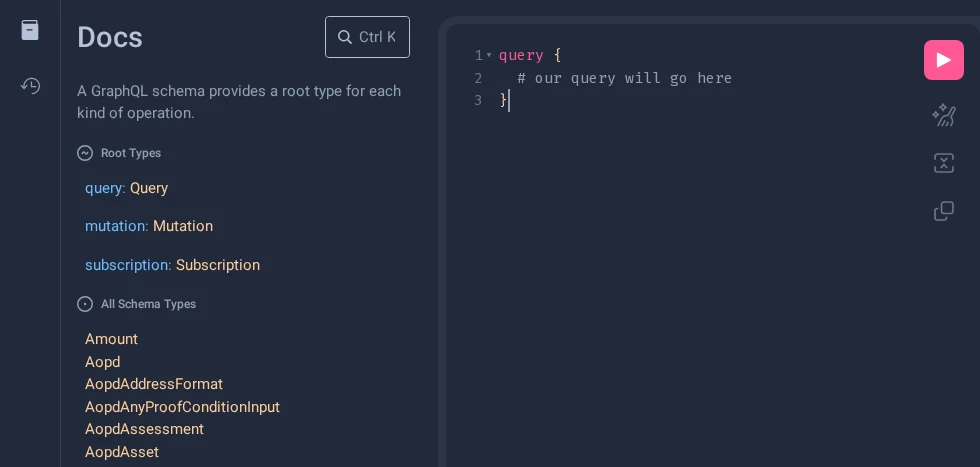Click the All Schema Types heading

(x=148, y=304)
